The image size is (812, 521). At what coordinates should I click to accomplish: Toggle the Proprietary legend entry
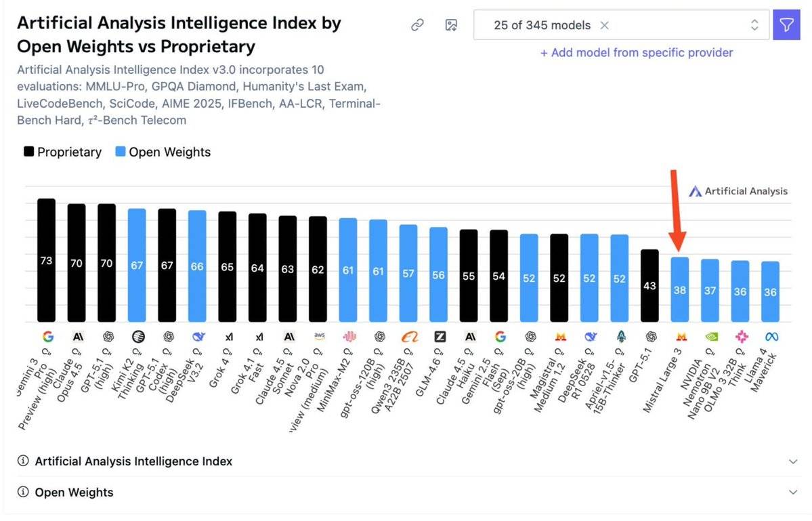pos(62,152)
